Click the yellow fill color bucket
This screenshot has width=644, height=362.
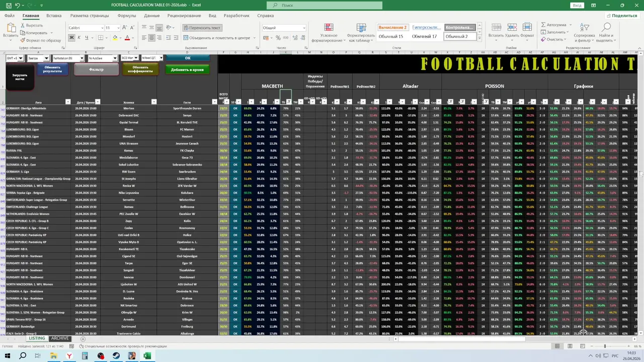click(115, 38)
